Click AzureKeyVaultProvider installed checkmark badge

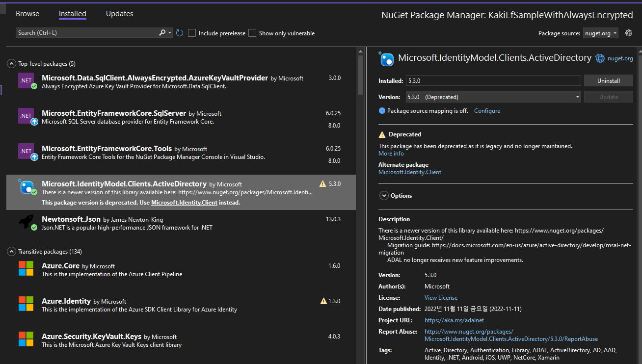(x=34, y=86)
